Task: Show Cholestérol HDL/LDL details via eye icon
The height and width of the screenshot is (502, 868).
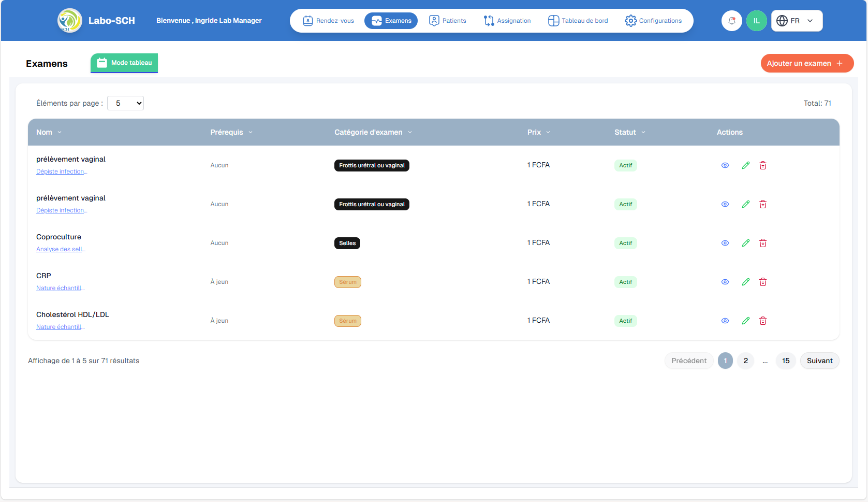Action: [x=725, y=321]
